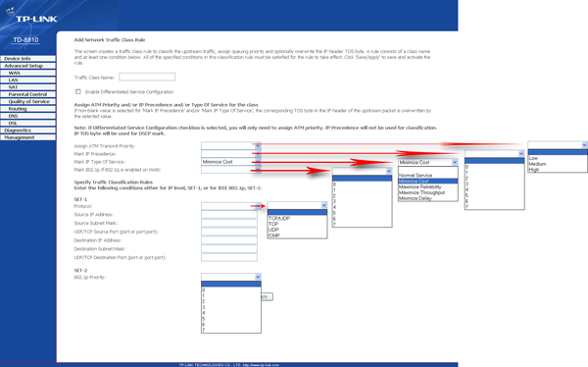This screenshot has width=588, height=367.
Task: Select the Diagnostics menu item
Action: coord(27,131)
